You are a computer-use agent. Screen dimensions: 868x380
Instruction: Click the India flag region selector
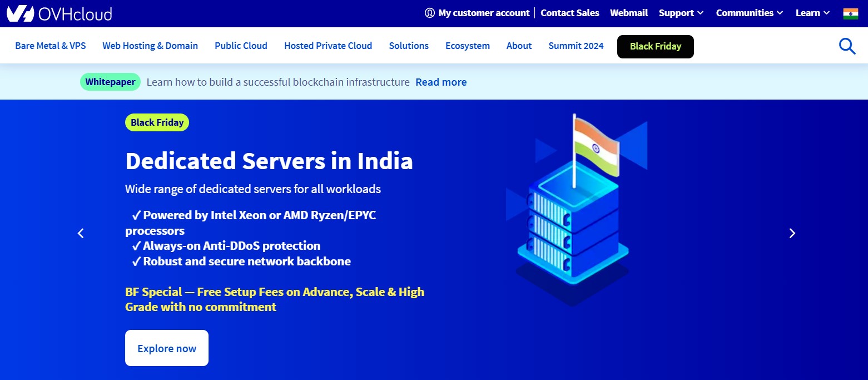pos(850,13)
